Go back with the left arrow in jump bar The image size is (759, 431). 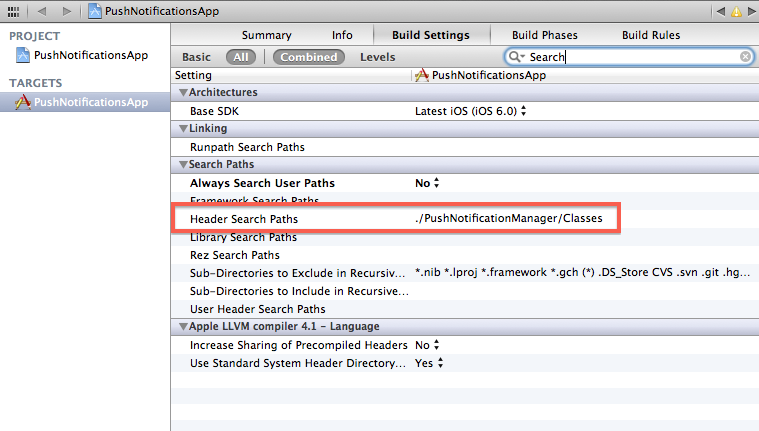tap(42, 11)
